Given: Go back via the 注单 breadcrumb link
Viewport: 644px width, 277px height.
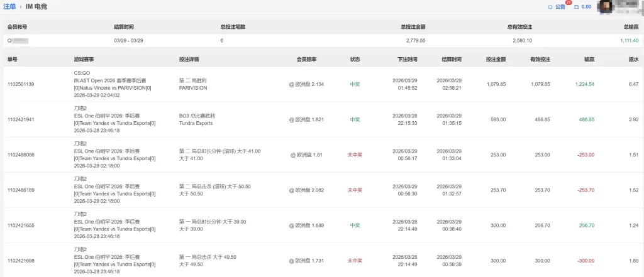Looking at the screenshot, I should coord(9,6).
